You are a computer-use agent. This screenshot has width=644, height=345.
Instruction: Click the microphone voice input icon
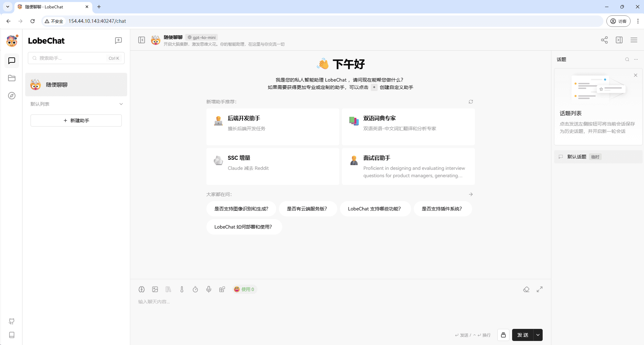(209, 289)
